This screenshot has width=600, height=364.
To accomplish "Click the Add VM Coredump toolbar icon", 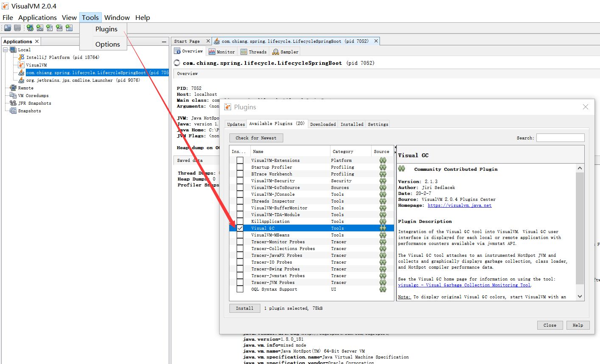I will tap(50, 28).
